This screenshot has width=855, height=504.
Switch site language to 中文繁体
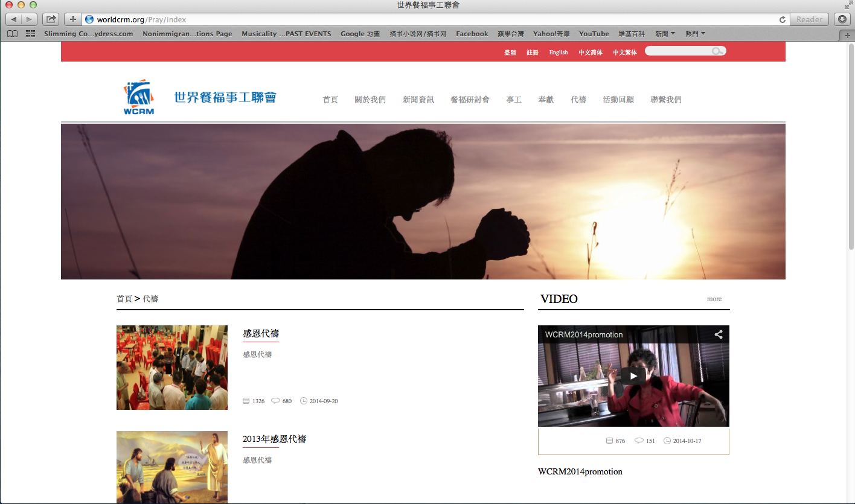coord(625,53)
